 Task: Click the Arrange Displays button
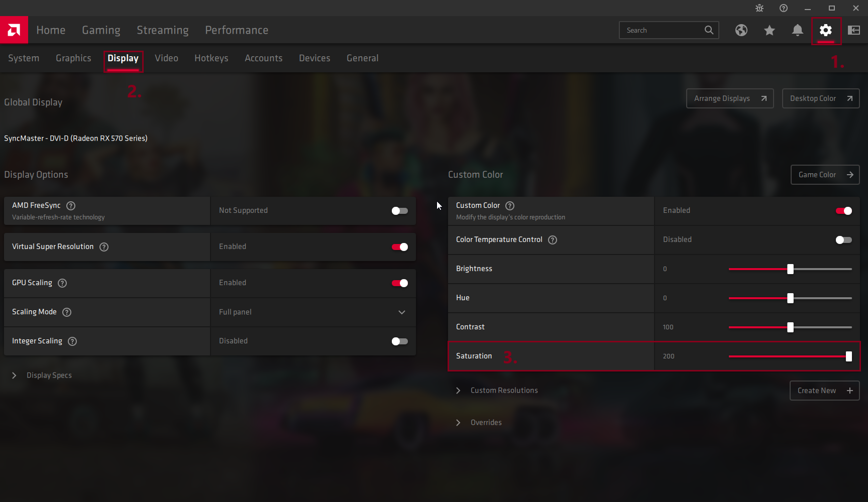(730, 98)
